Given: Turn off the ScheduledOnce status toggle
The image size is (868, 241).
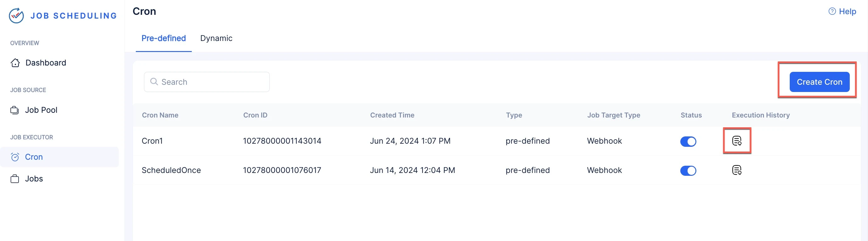Looking at the screenshot, I should [688, 170].
